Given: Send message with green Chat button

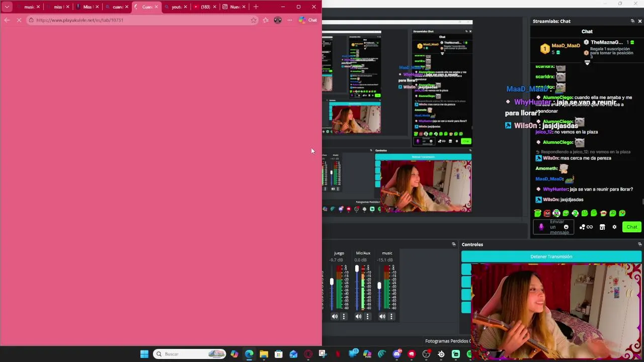Looking at the screenshot, I should (632, 227).
